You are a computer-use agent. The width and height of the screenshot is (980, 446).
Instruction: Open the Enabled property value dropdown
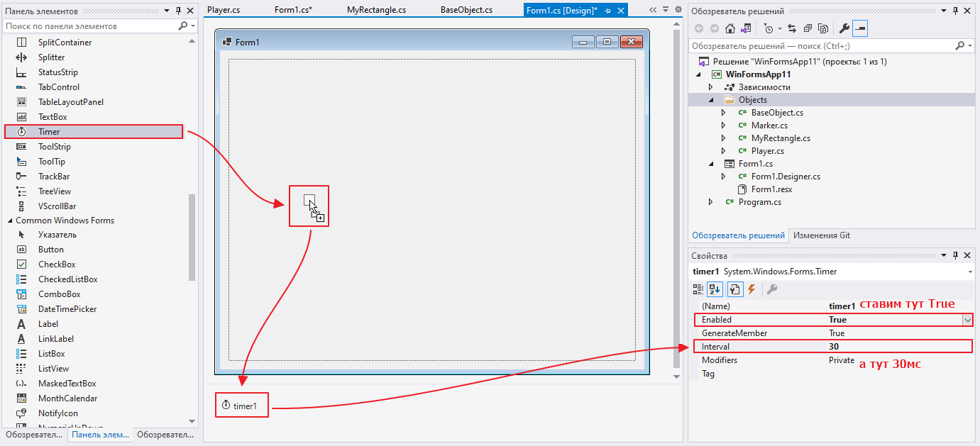(967, 320)
